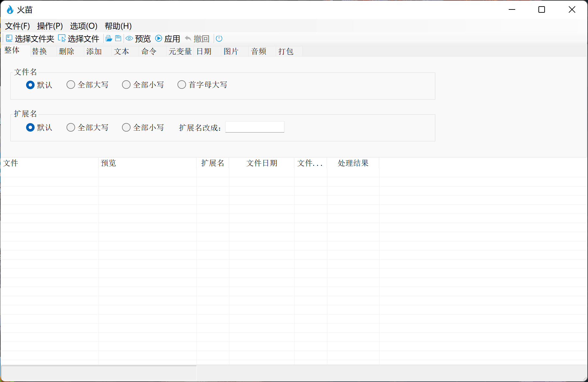Click the open folder icon in toolbar
Screen dimensions: 588x382
(109, 39)
